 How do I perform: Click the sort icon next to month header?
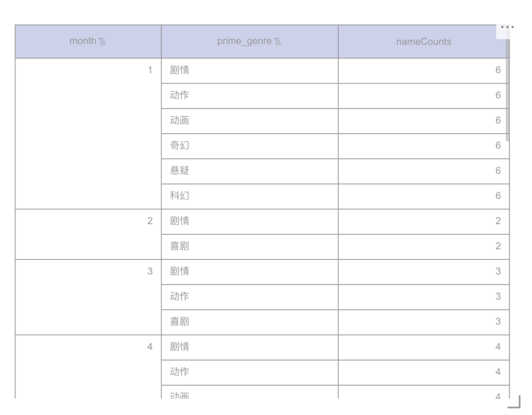pos(102,41)
